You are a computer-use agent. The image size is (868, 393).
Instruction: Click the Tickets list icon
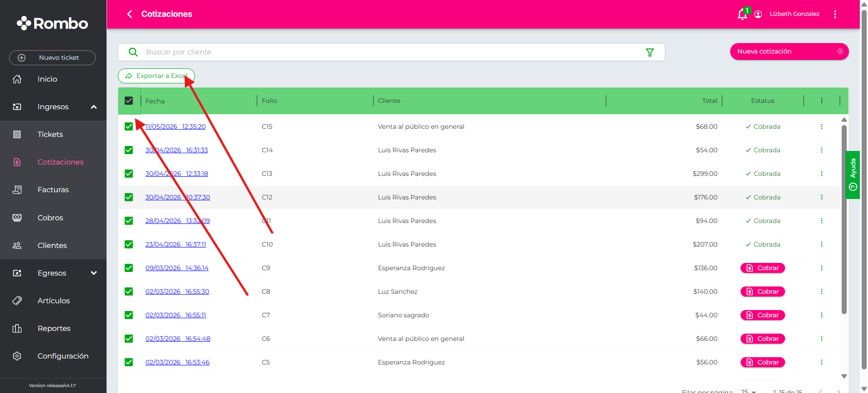[17, 134]
